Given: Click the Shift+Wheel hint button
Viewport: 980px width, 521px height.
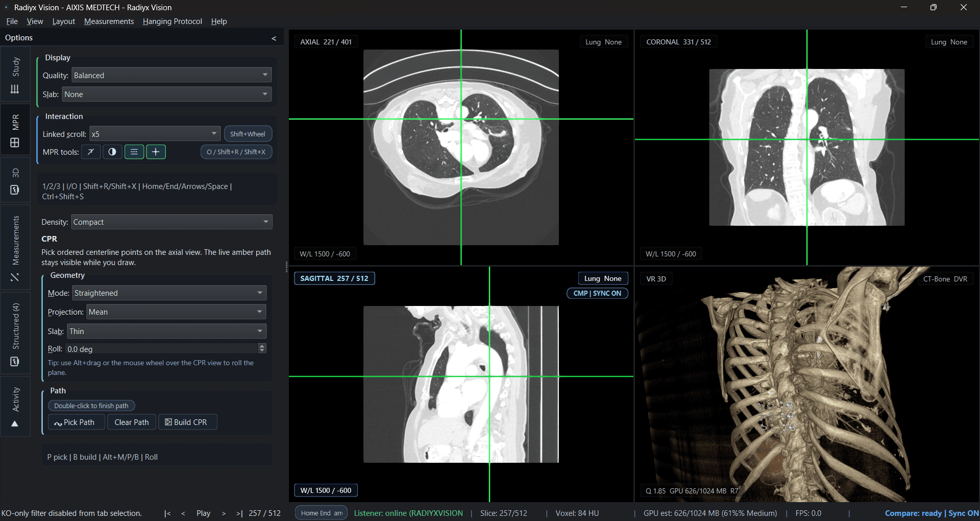Looking at the screenshot, I should [248, 134].
